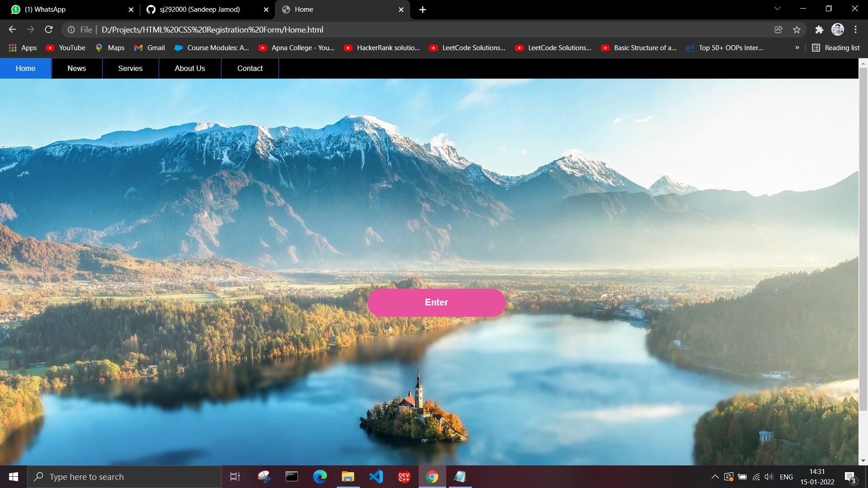Open the About Us navigation item
The width and height of the screenshot is (868, 488).
point(190,69)
